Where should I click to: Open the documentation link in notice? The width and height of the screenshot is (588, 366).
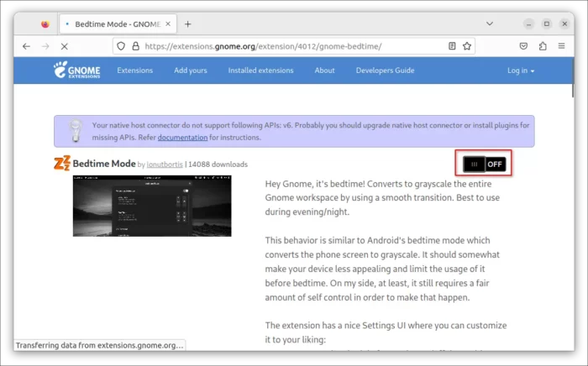tap(182, 138)
